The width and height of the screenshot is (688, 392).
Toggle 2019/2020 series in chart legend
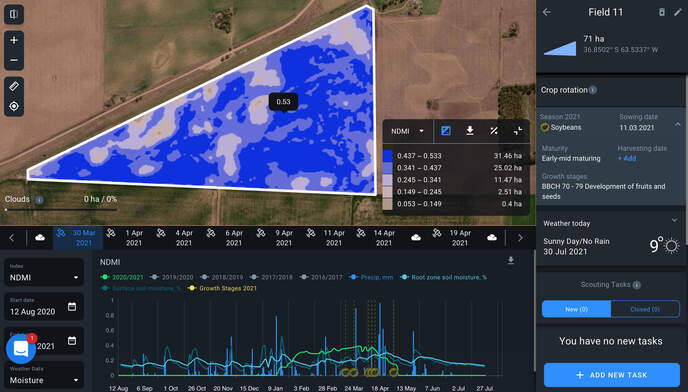[172, 277]
